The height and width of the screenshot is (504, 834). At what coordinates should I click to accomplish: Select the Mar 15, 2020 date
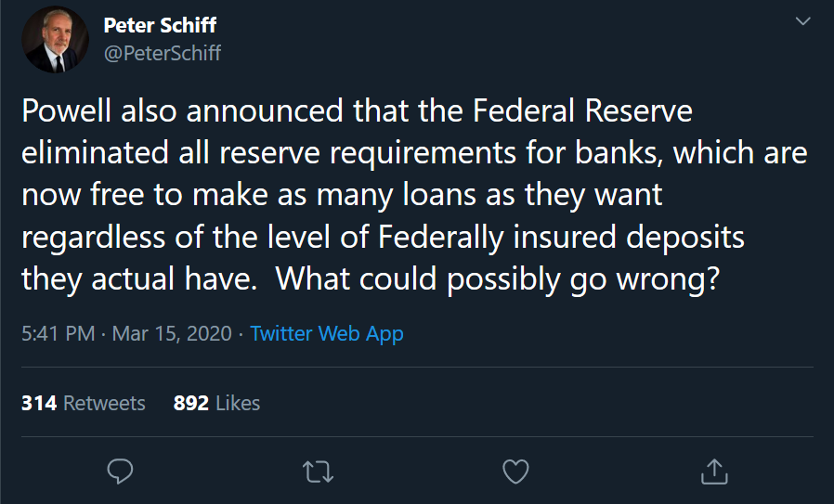tap(172, 333)
